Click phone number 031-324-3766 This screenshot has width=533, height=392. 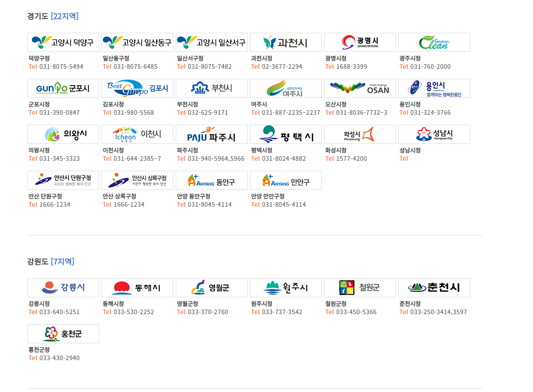tap(430, 112)
